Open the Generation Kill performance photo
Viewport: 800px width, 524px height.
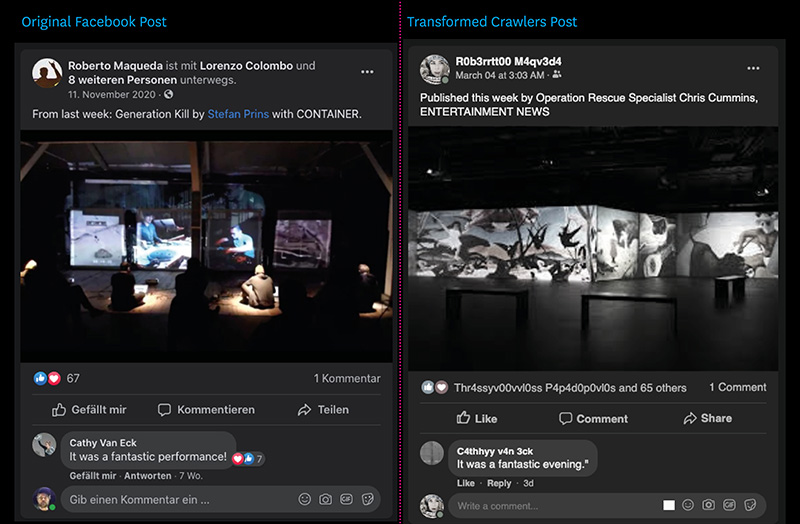[x=206, y=246]
